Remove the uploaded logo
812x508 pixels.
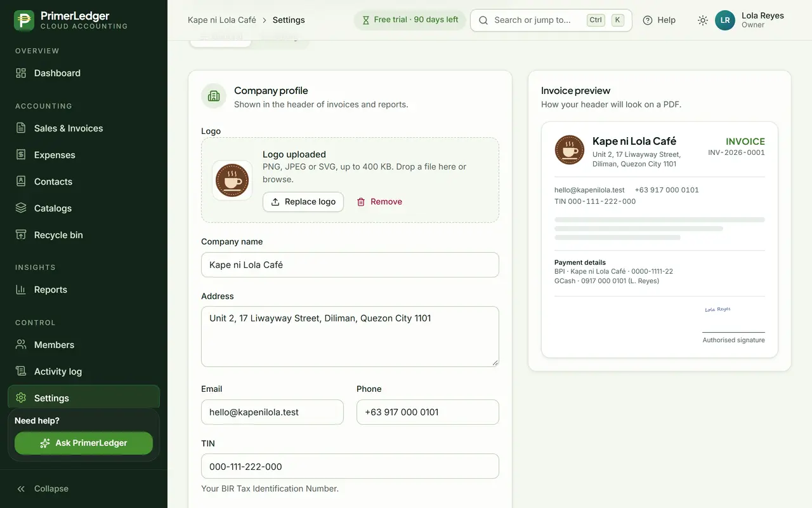379,202
